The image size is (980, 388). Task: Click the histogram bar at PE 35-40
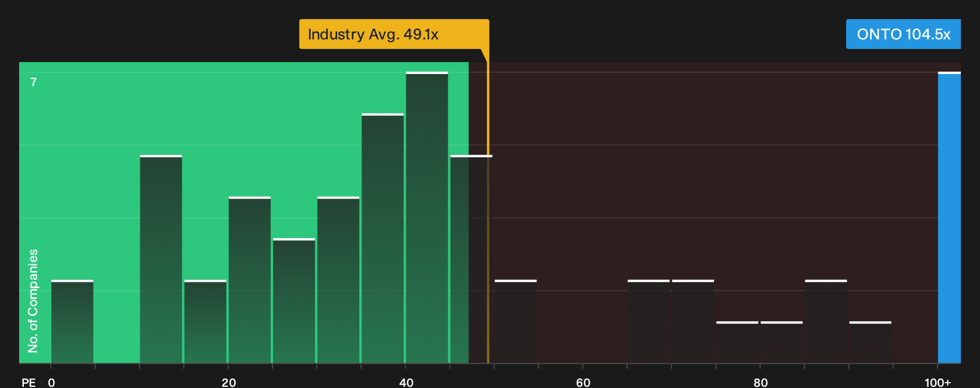click(382, 239)
